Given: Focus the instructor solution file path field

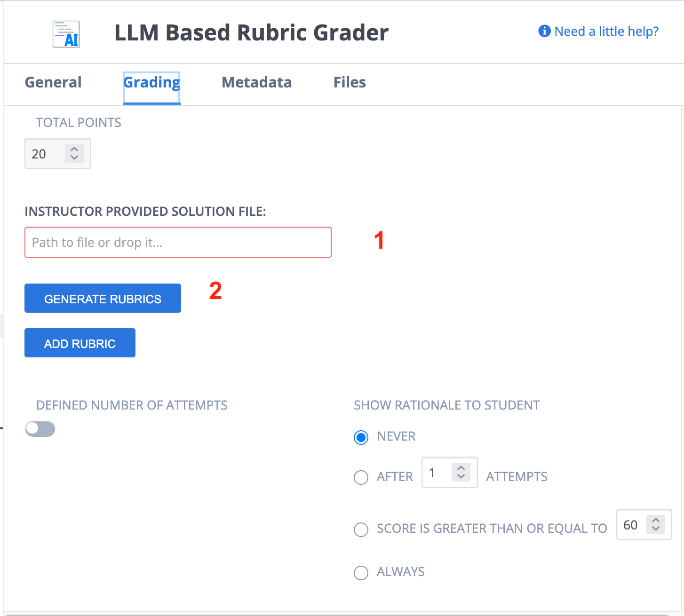Looking at the screenshot, I should (x=178, y=242).
